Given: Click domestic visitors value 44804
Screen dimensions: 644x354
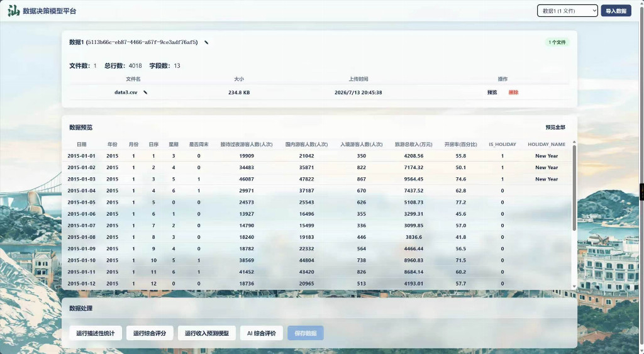Looking at the screenshot, I should 306,260.
